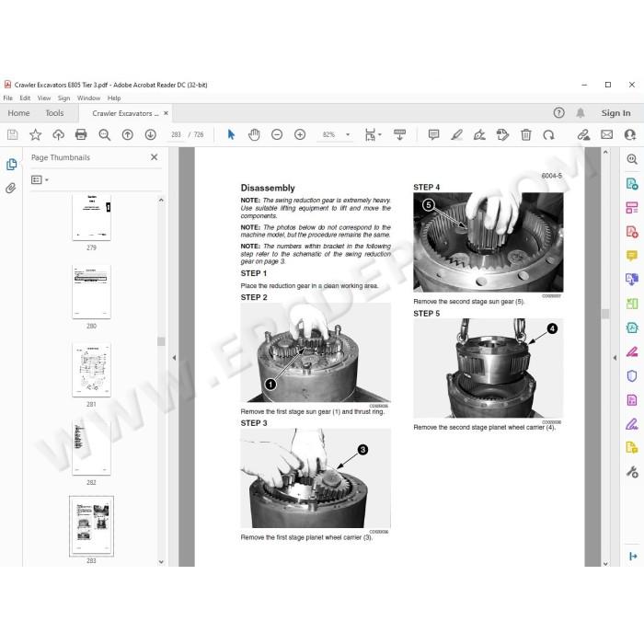Screen dimensions: 644x644
Task: Activate the hand pan tool
Action: coord(254,134)
